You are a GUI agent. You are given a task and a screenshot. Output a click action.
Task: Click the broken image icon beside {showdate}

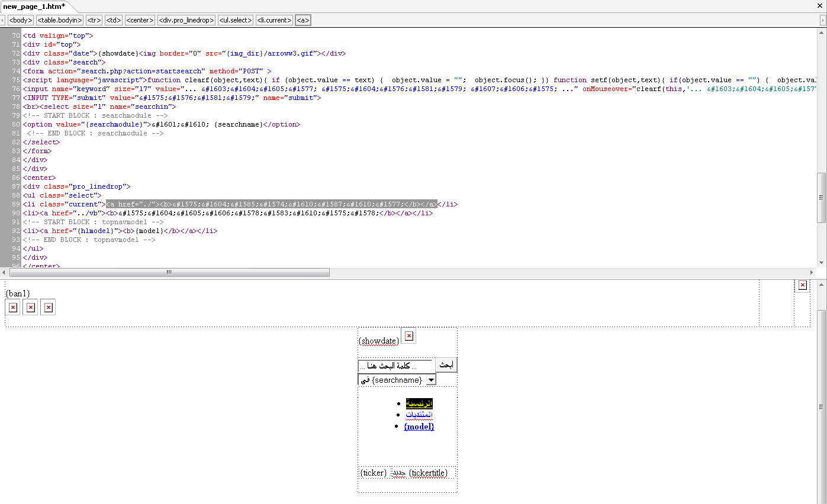[x=408, y=336]
